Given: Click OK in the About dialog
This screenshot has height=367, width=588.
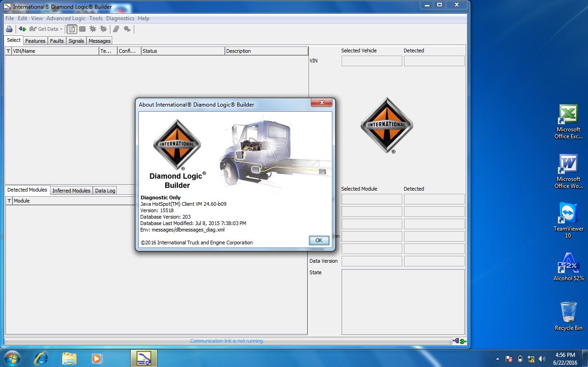Looking at the screenshot, I should (319, 240).
